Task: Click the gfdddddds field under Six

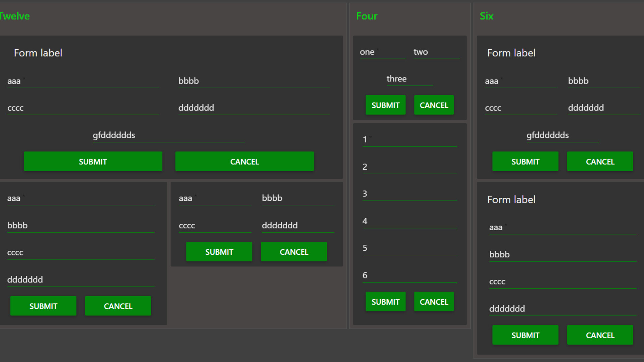Action: (562, 135)
